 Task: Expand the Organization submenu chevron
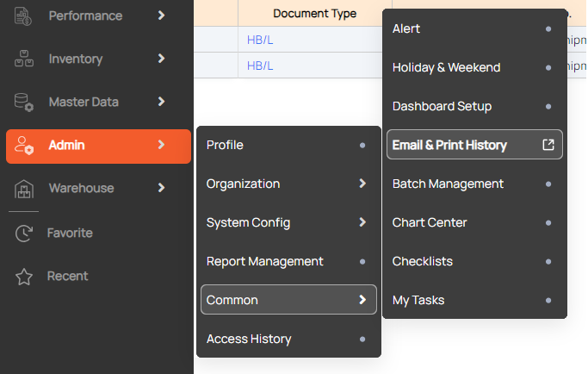tap(362, 184)
